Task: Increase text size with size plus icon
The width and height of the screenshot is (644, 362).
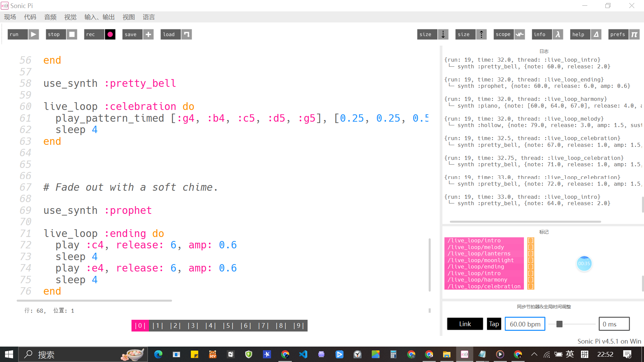Action: (x=481, y=34)
